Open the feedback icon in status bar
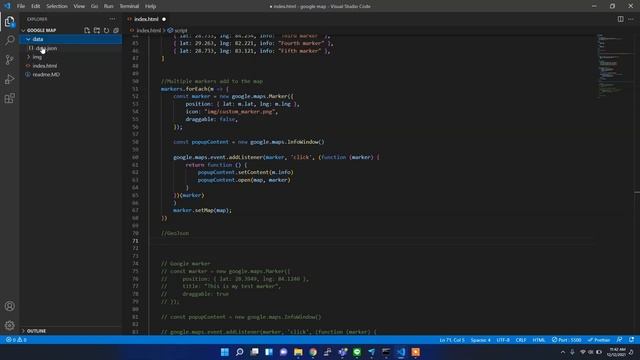The width and height of the screenshot is (640, 360). point(620,340)
